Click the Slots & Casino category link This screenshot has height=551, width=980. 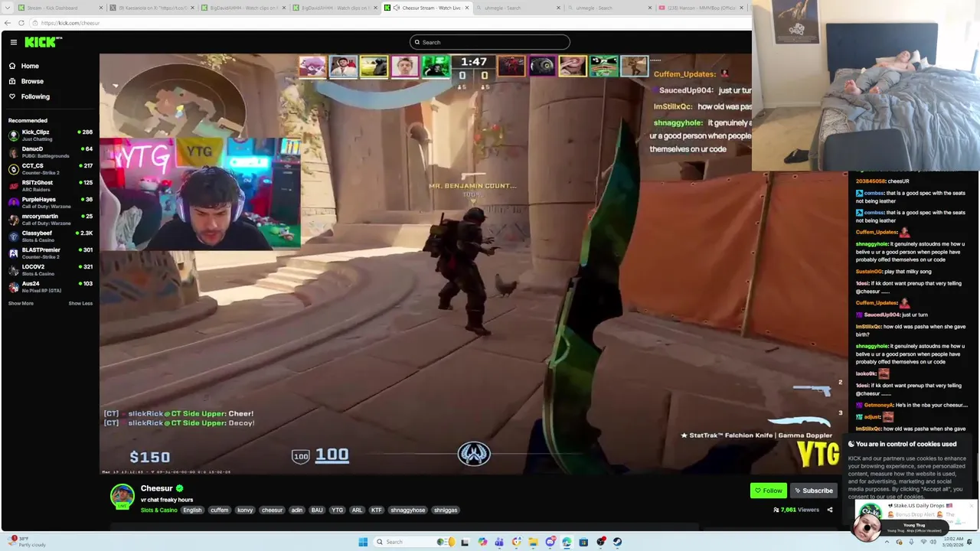coord(158,510)
